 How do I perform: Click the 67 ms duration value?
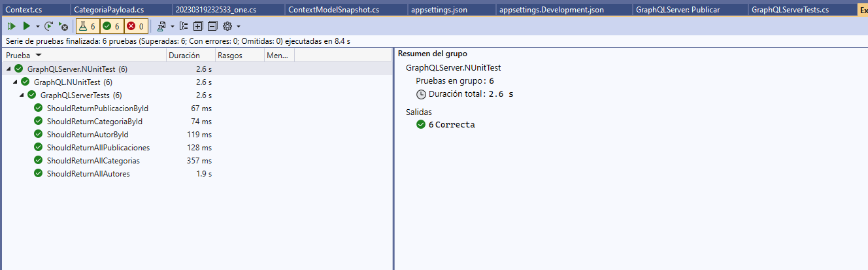(x=201, y=109)
